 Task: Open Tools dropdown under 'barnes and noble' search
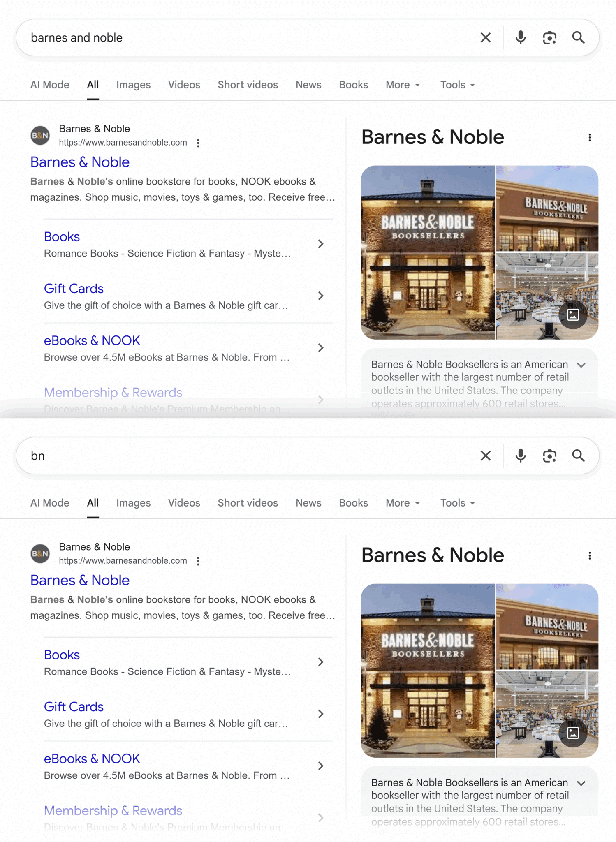pos(458,85)
